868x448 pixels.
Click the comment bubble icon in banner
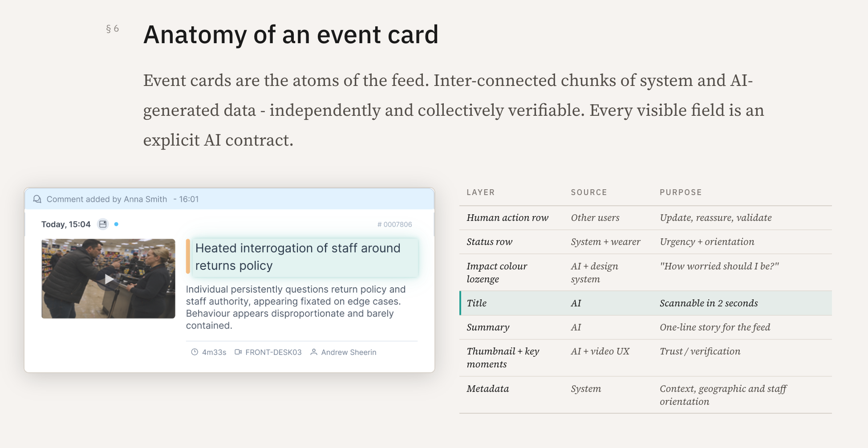pyautogui.click(x=37, y=199)
